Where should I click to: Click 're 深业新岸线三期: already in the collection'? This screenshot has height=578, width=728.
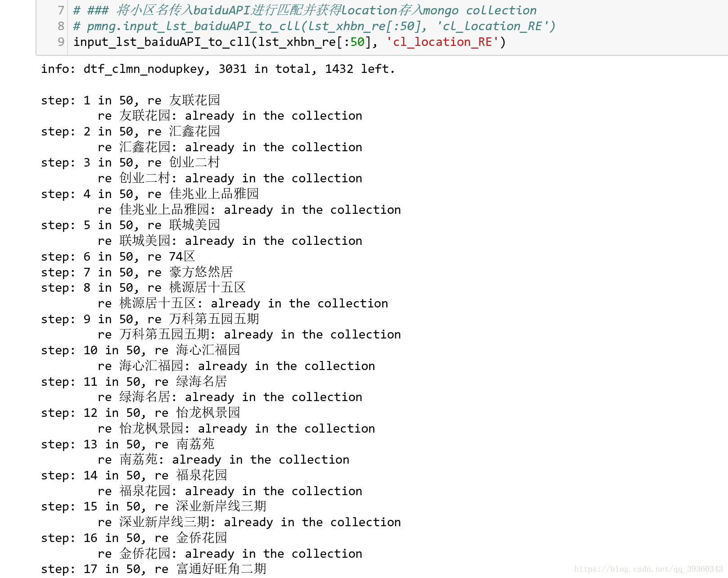[x=249, y=522]
